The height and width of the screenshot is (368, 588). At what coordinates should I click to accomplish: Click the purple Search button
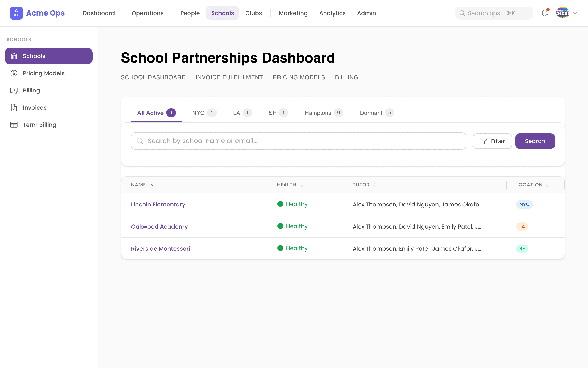tap(535, 141)
